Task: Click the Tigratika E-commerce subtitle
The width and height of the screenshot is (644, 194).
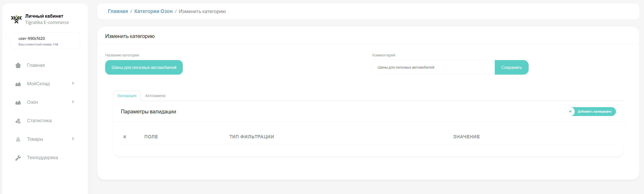Action: (47, 22)
